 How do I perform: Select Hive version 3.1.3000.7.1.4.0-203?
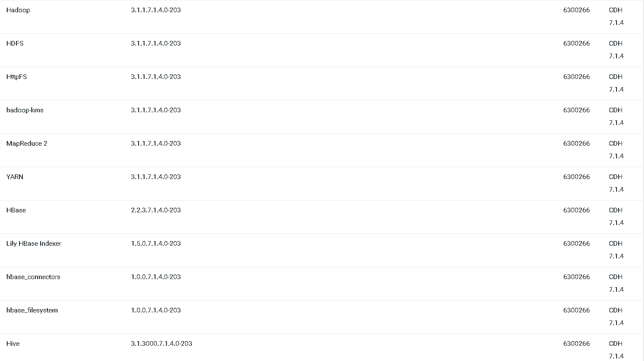[161, 344]
